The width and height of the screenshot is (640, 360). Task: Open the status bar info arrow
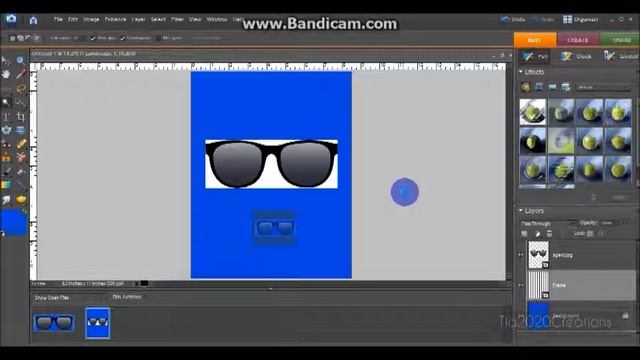136,283
